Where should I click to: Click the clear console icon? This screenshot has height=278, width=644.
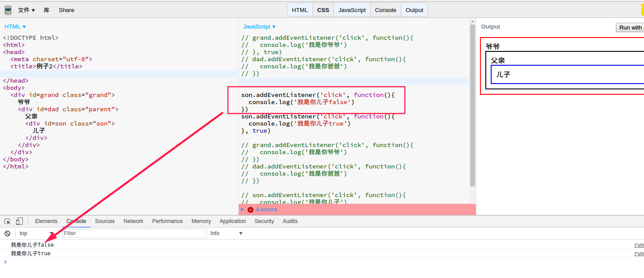click(7, 233)
